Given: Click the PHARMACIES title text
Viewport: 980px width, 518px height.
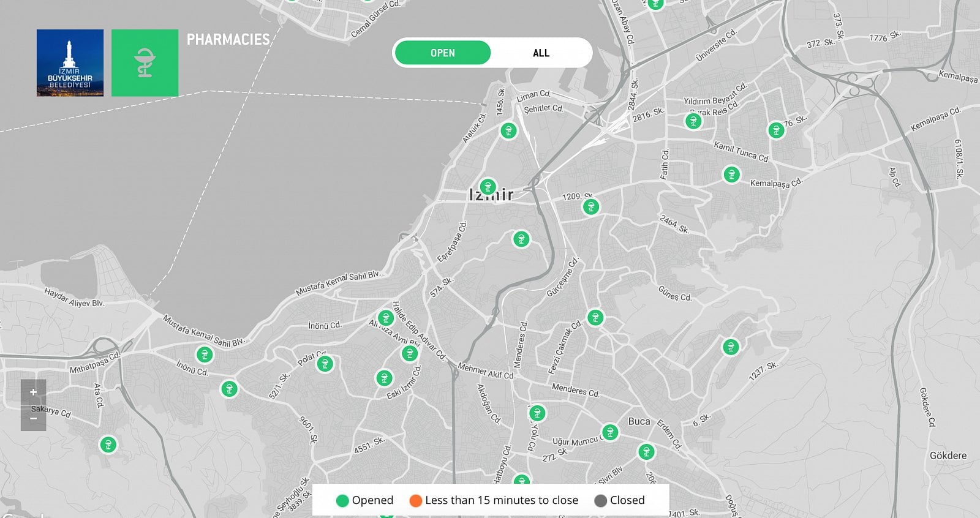Looking at the screenshot, I should (228, 40).
